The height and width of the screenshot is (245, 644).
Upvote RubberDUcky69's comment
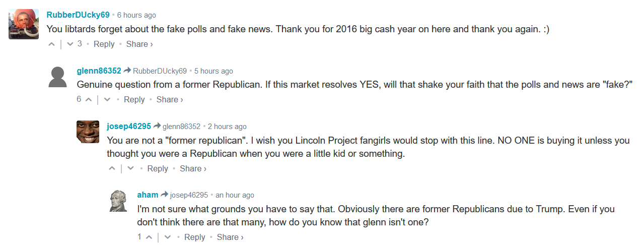52,44
